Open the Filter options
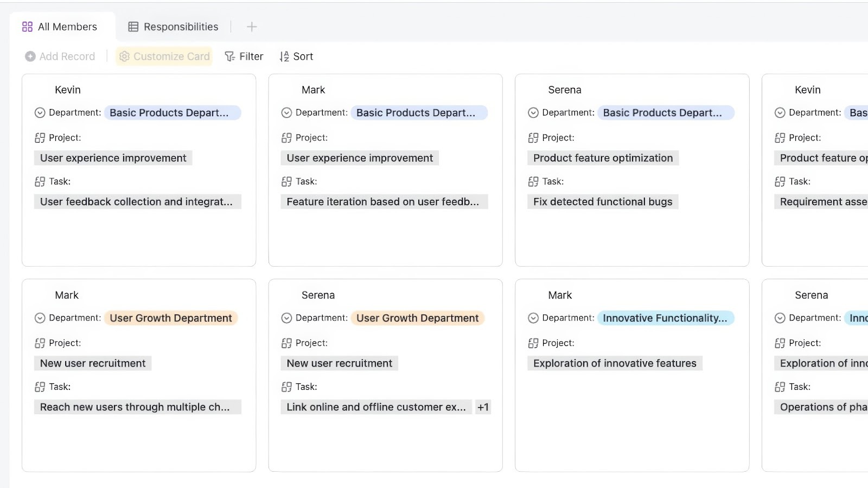Screen dimensions: 868x488 point(244,56)
